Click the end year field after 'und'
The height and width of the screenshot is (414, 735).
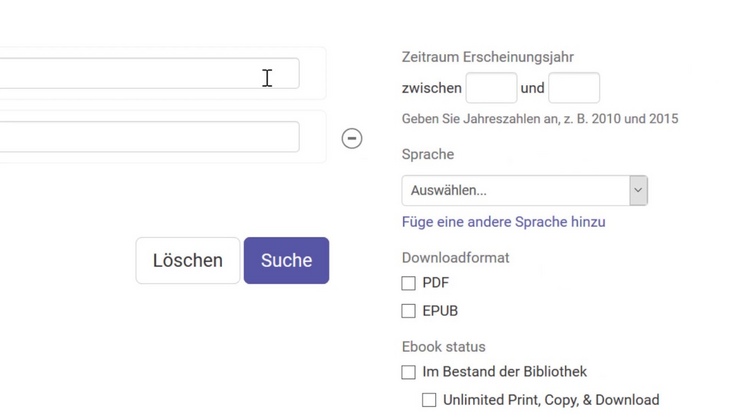(x=574, y=88)
